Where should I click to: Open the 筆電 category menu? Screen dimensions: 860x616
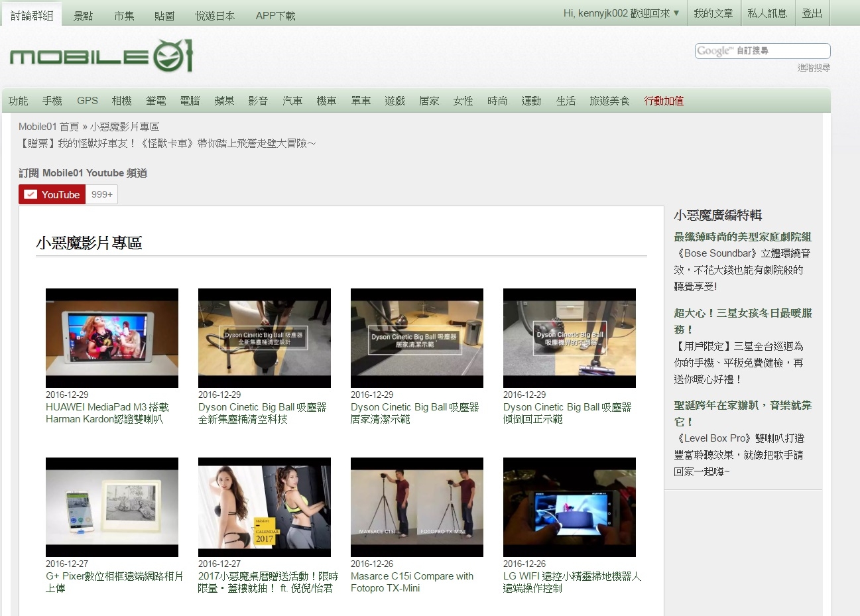click(156, 101)
